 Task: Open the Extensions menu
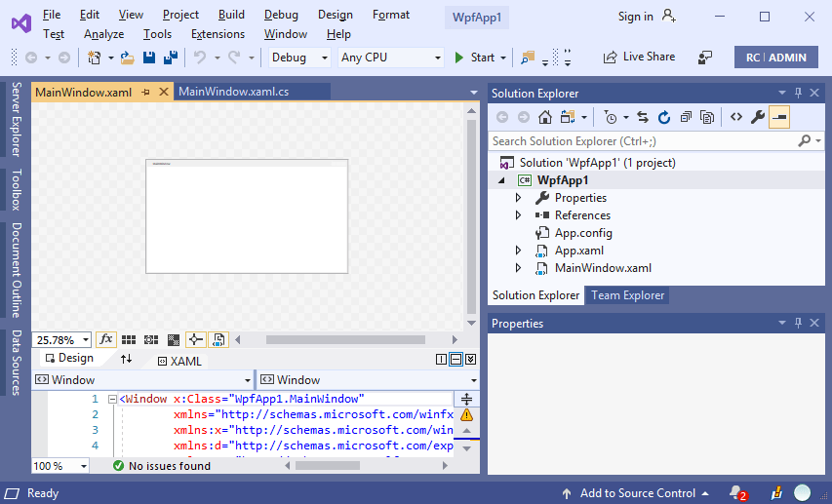point(218,34)
